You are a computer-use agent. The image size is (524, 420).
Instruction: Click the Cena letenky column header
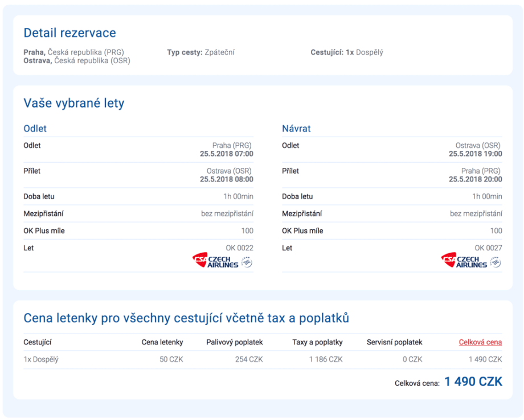click(162, 342)
